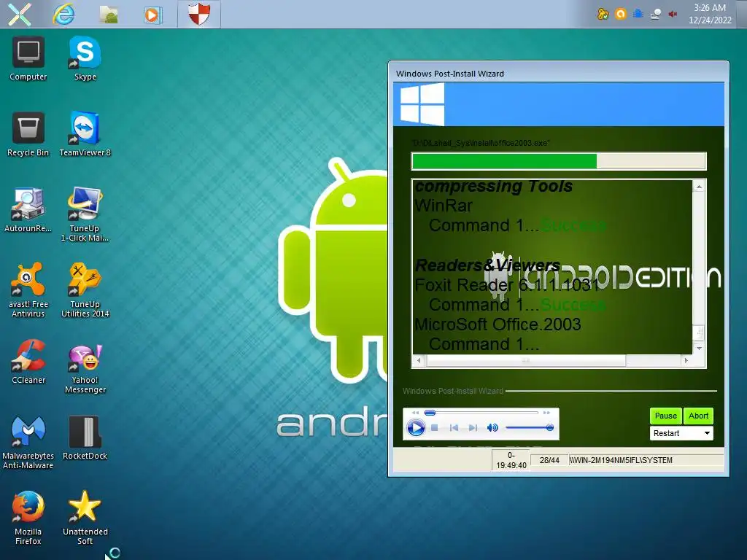The image size is (747, 560).
Task: Open the Unattended Soft star icon
Action: tap(85, 518)
